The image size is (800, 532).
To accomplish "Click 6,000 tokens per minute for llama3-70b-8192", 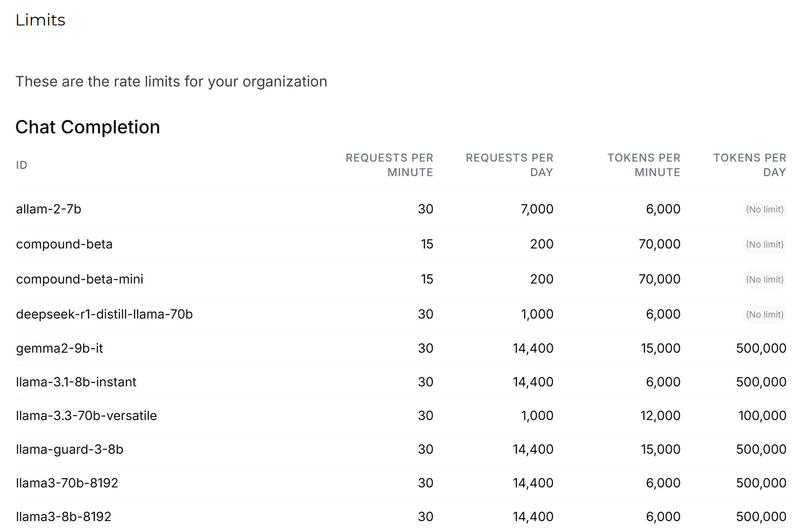I will pos(663,483).
